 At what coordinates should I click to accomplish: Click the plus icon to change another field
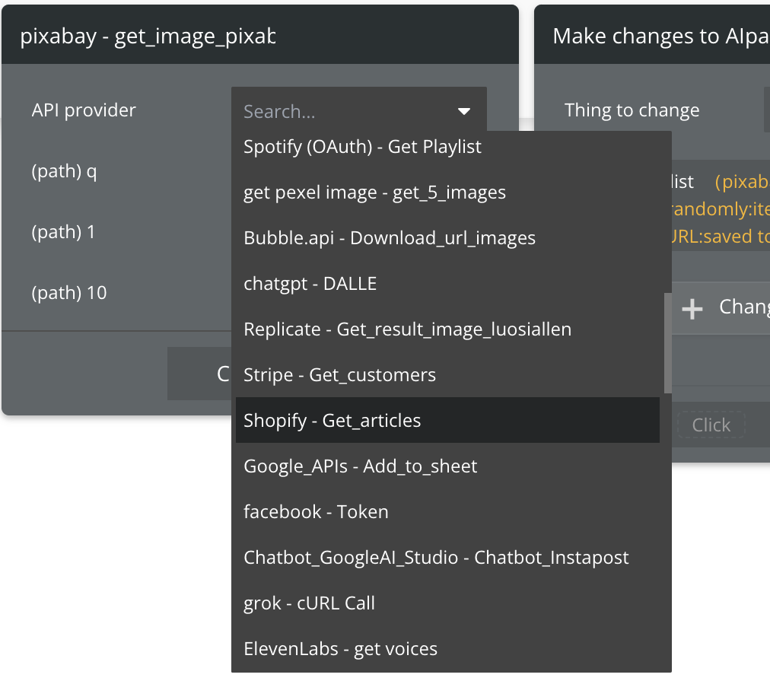692,308
